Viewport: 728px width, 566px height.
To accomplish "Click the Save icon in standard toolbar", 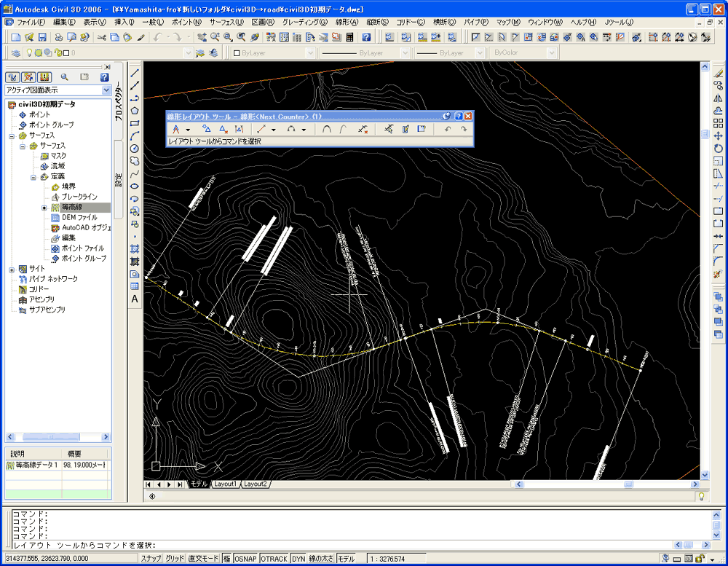I will [x=42, y=36].
